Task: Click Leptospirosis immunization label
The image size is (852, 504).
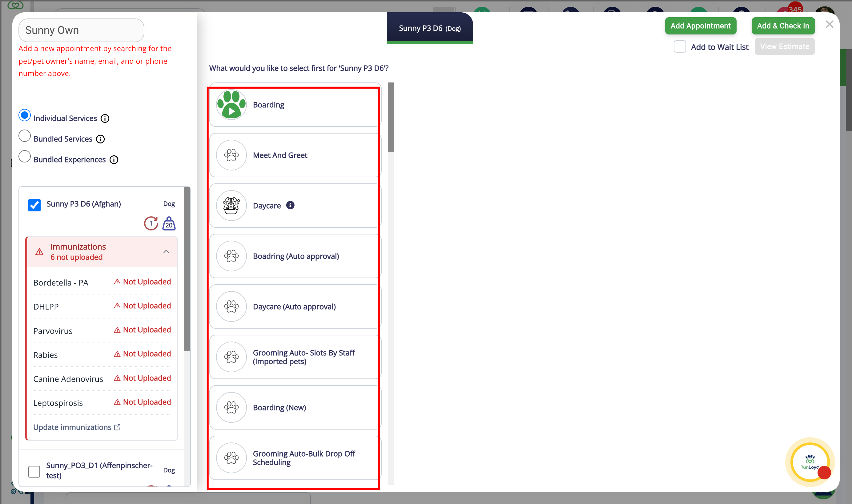Action: point(58,403)
